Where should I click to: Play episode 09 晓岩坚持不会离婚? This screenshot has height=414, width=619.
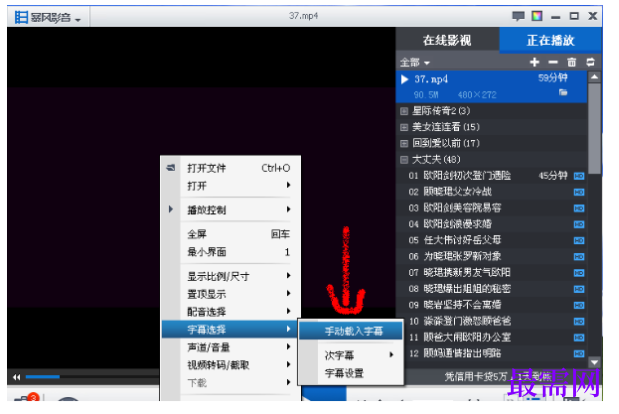click(491, 305)
